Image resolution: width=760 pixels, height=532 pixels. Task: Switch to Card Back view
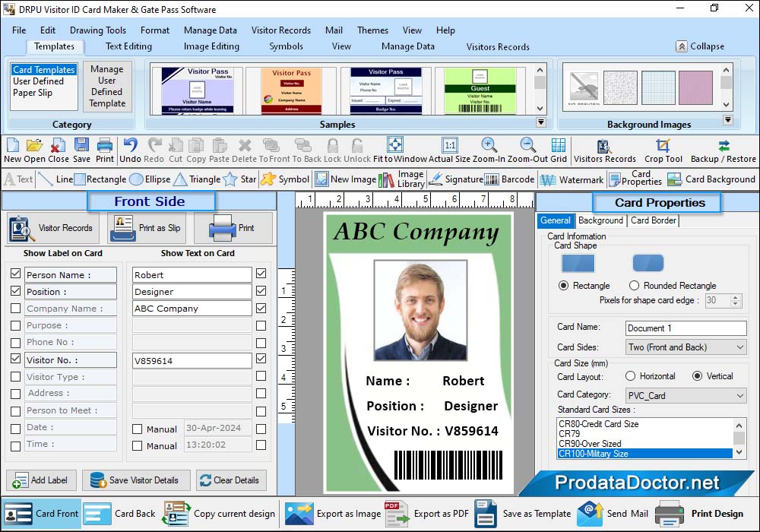pyautogui.click(x=120, y=514)
